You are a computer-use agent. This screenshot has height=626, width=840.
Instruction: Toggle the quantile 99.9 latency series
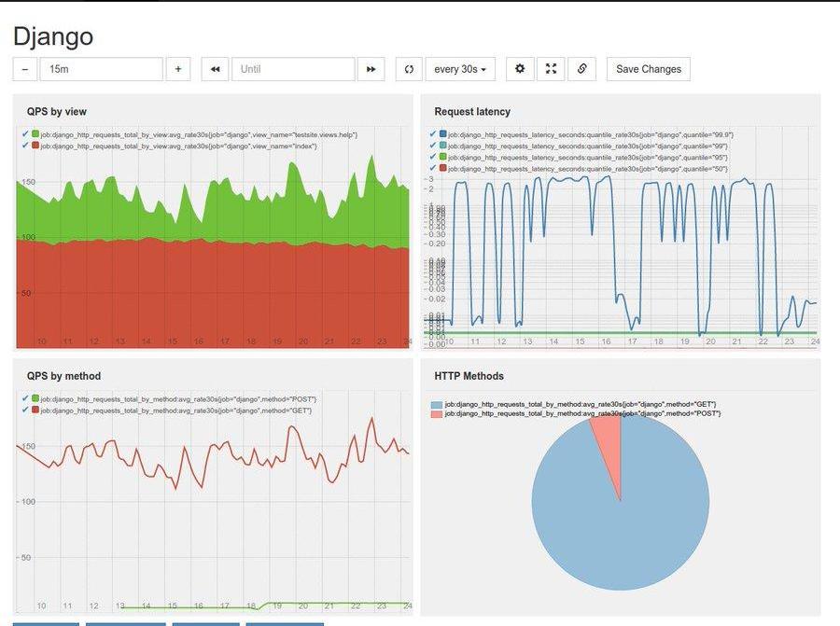[x=434, y=134]
